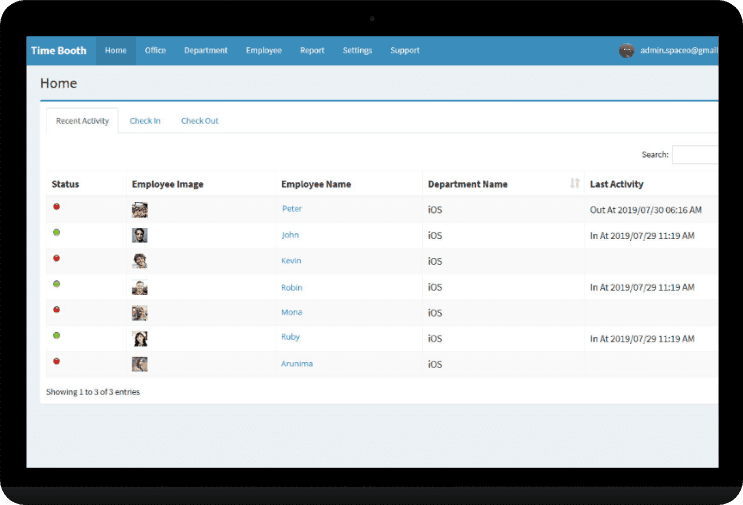Open Ruby's employee photo thumbnail

[x=140, y=339]
